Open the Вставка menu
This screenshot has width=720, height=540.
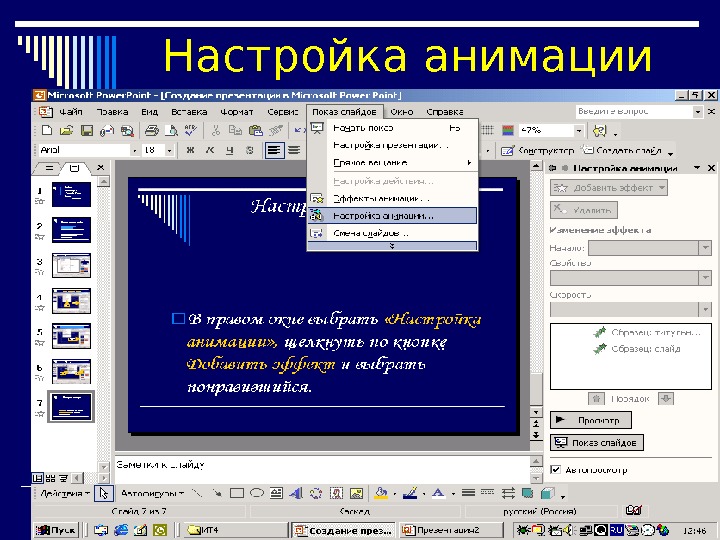189,112
